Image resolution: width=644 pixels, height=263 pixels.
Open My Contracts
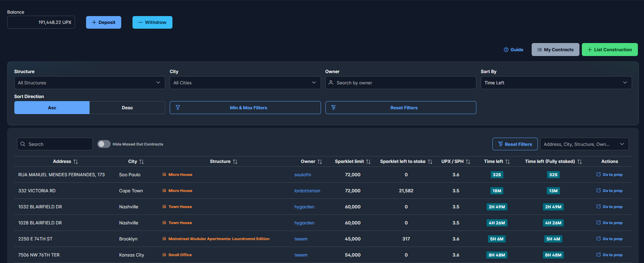point(555,50)
